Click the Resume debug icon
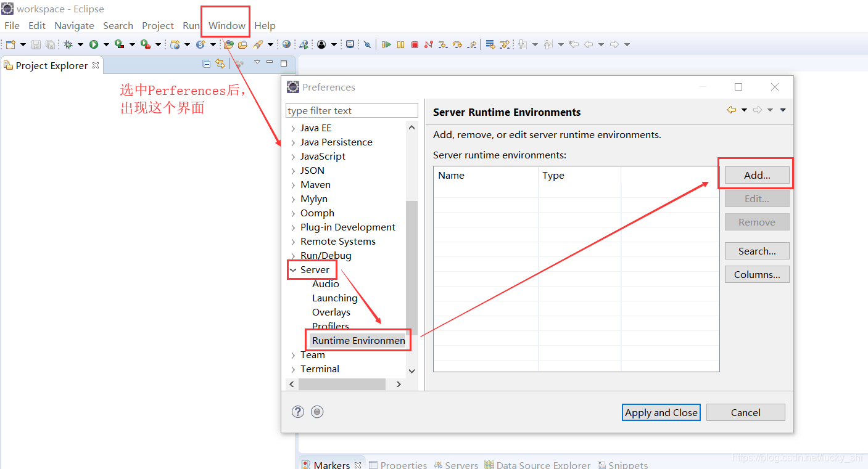This screenshot has height=469, width=868. (386, 44)
